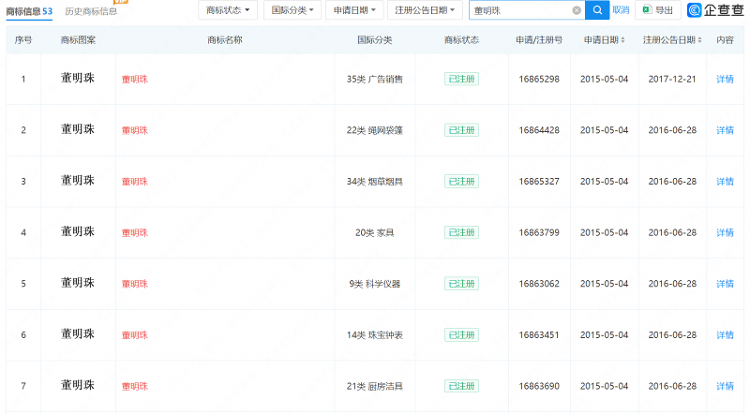Open 详情 link for row 1
The image size is (750, 414).
725,79
